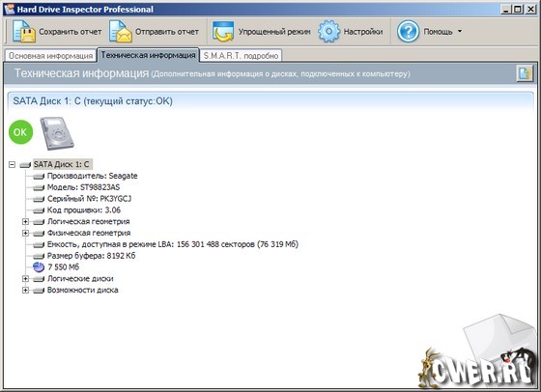Click the Save report floppy icon
The image size is (541, 392).
coord(24,31)
